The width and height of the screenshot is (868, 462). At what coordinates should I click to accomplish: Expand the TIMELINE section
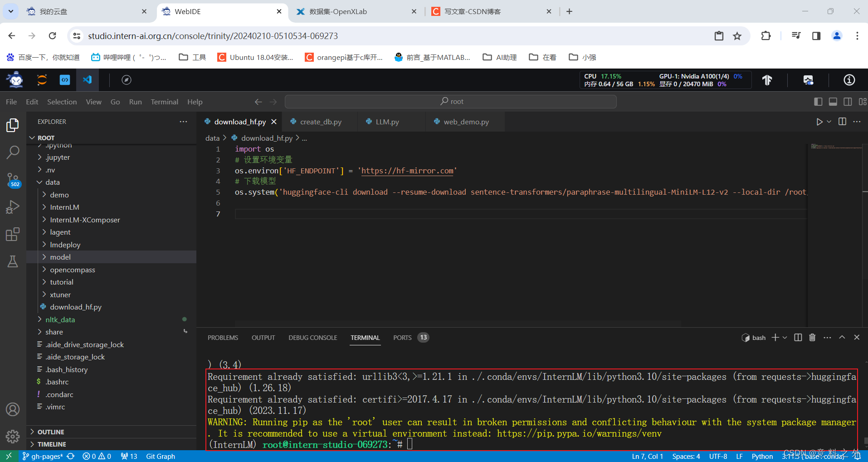pyautogui.click(x=51, y=444)
